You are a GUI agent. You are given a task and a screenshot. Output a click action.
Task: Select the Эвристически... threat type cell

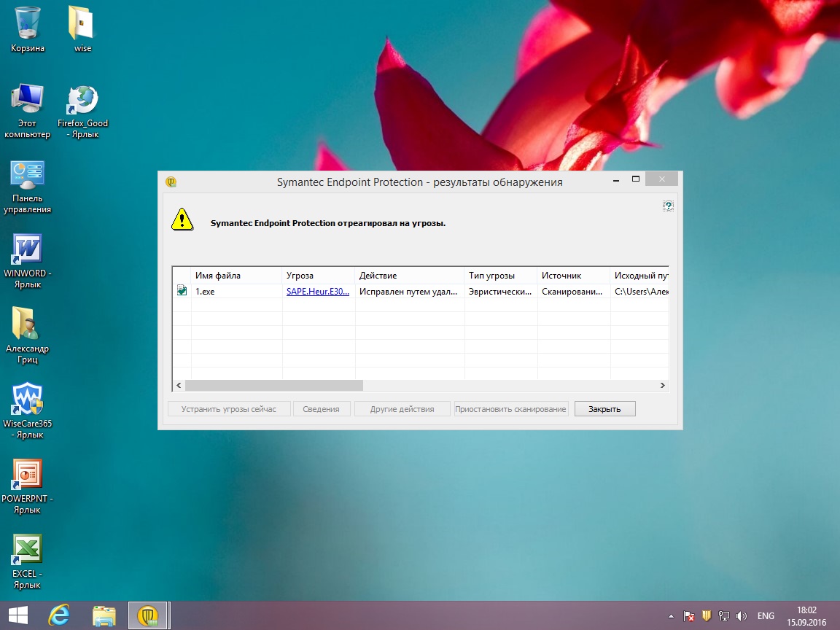(x=501, y=292)
